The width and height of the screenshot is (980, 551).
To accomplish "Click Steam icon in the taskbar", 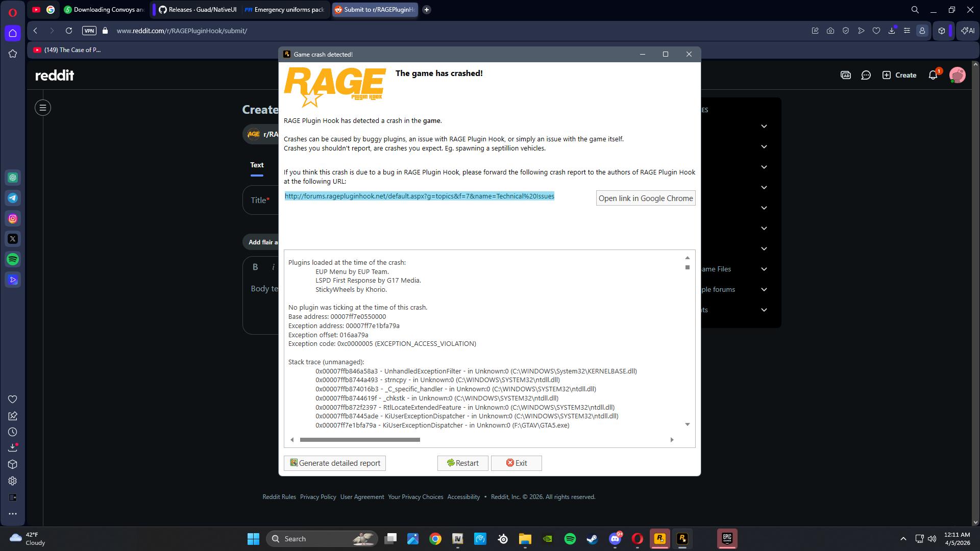I will click(x=592, y=539).
